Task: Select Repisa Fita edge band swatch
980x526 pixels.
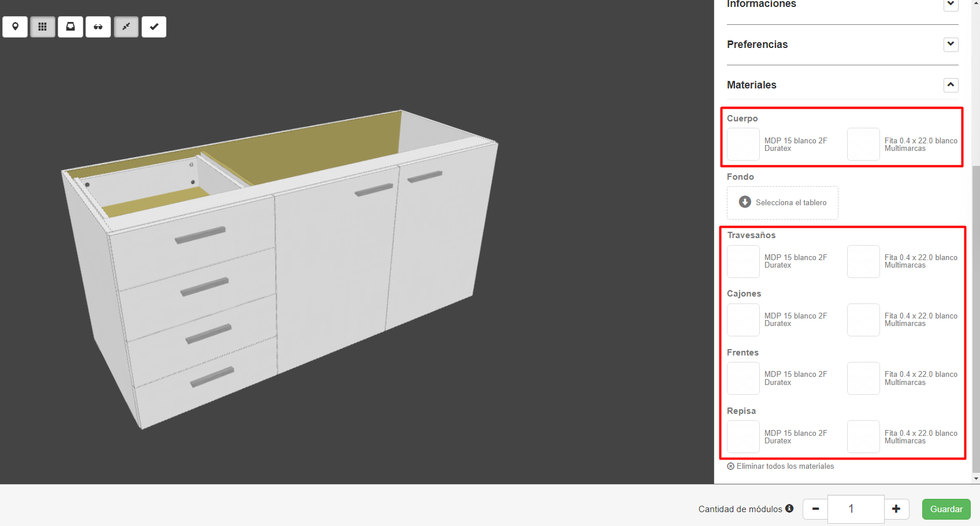Action: (x=863, y=436)
